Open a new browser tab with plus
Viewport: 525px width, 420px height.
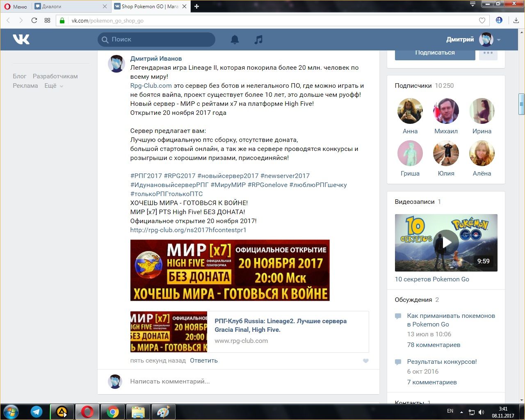[x=196, y=6]
